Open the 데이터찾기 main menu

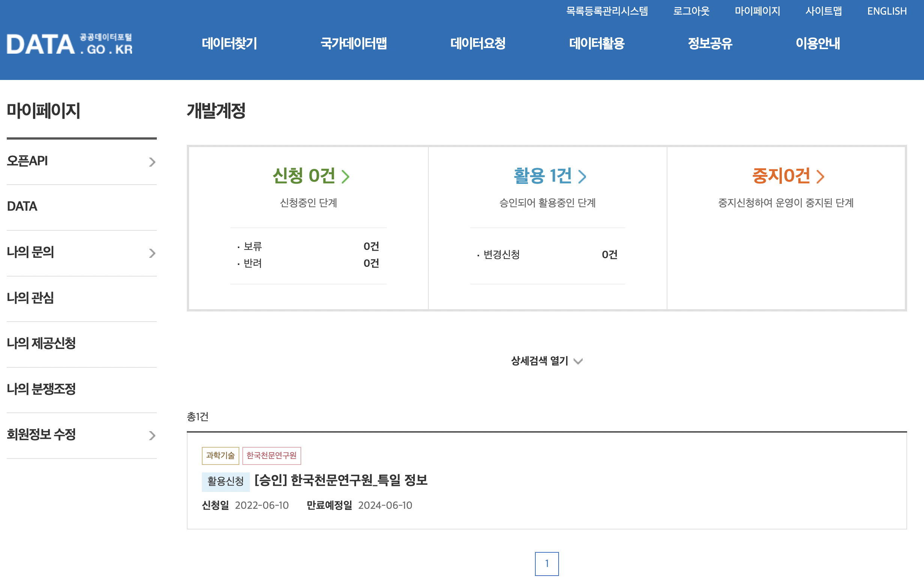click(229, 43)
